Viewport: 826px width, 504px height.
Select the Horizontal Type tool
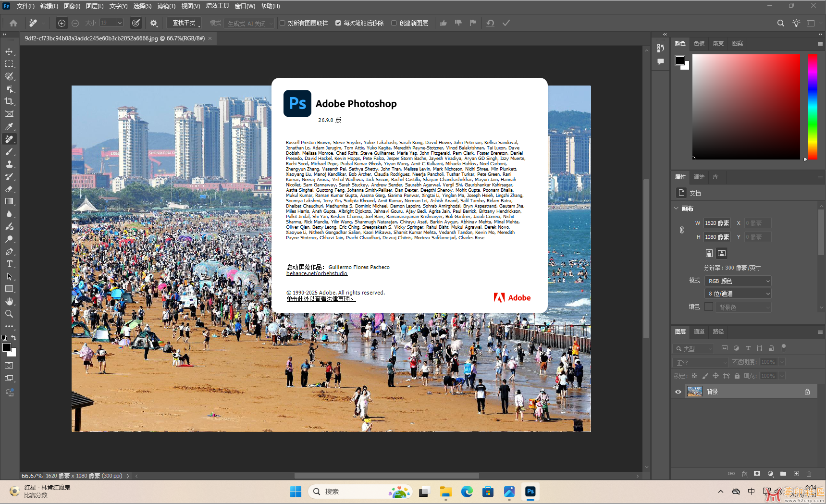pos(9,264)
